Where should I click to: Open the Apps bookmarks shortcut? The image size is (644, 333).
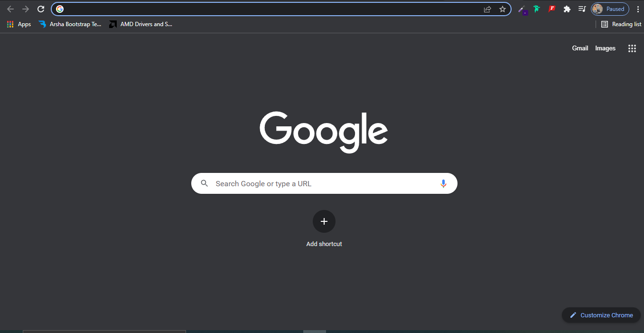click(19, 24)
